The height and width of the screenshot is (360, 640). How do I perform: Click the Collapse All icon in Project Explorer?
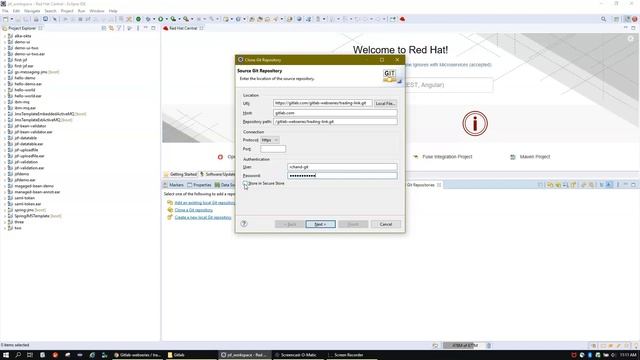tap(104, 28)
